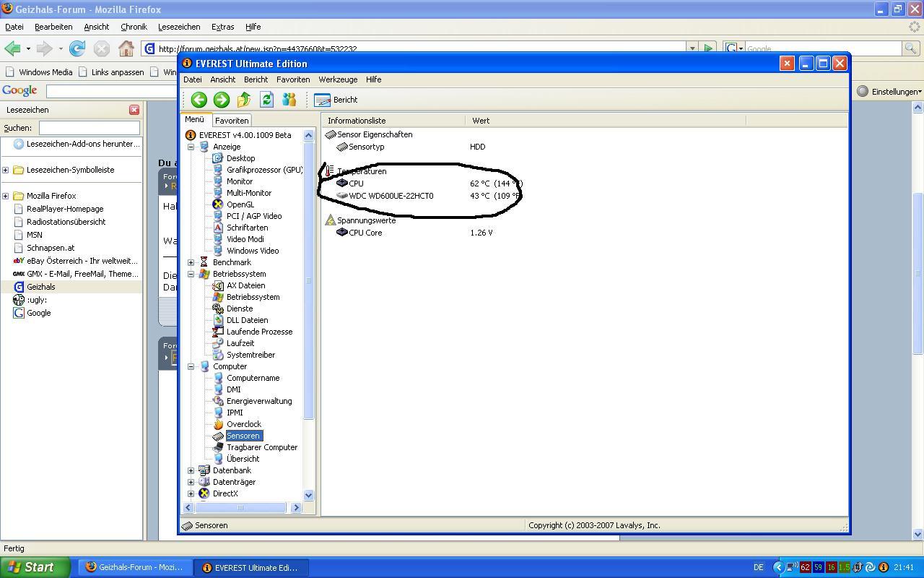Screen dimensions: 924x578
Task: Switch to the Favoriten tab
Action: pyautogui.click(x=232, y=121)
